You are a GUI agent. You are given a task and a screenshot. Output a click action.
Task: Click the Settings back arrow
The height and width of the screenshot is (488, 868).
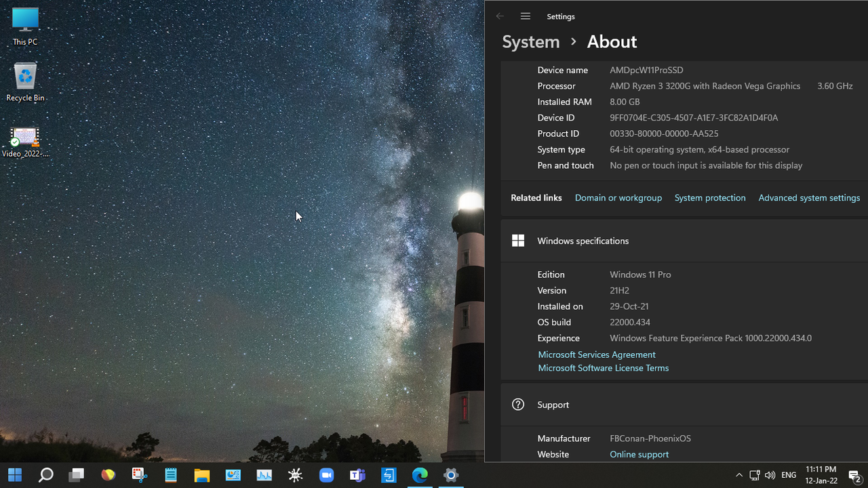[500, 16]
